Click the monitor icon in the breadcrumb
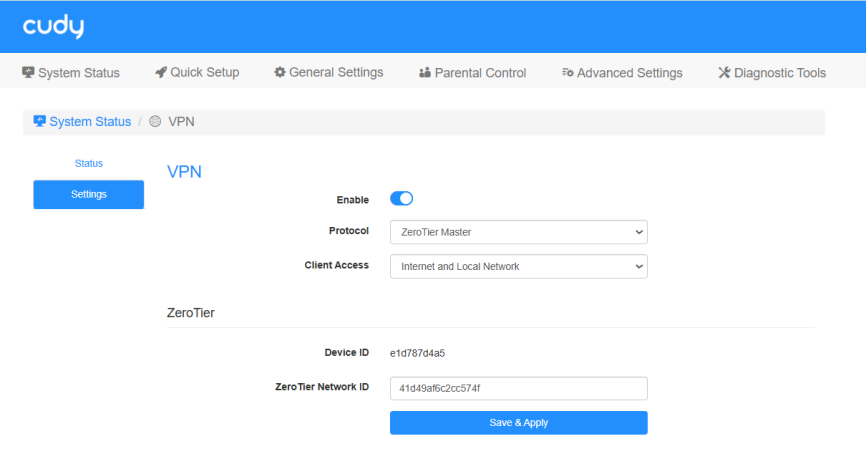 [40, 121]
